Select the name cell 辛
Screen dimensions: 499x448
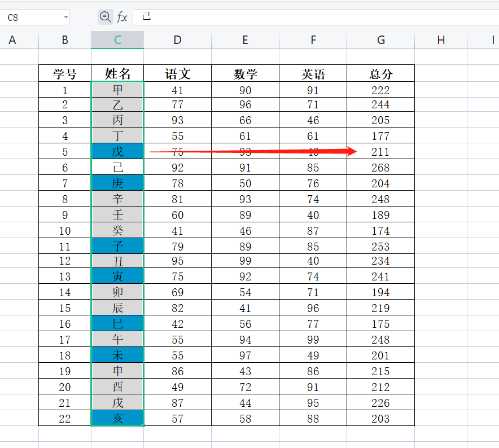(x=117, y=199)
